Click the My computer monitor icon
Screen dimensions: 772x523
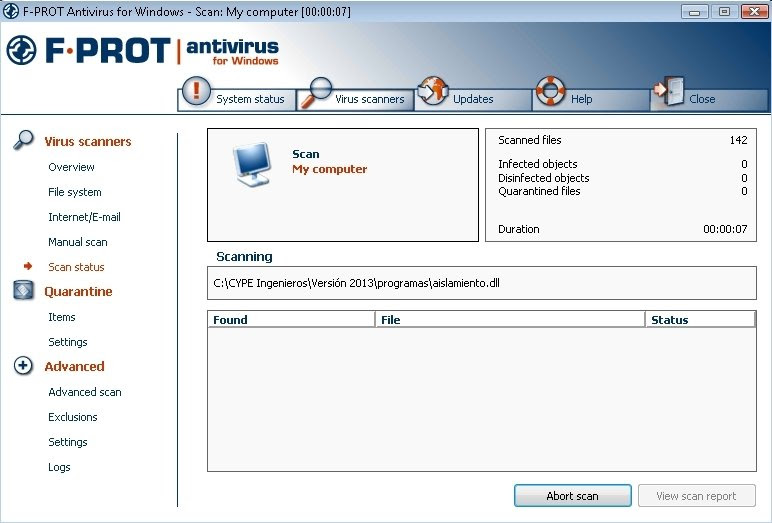click(x=252, y=164)
